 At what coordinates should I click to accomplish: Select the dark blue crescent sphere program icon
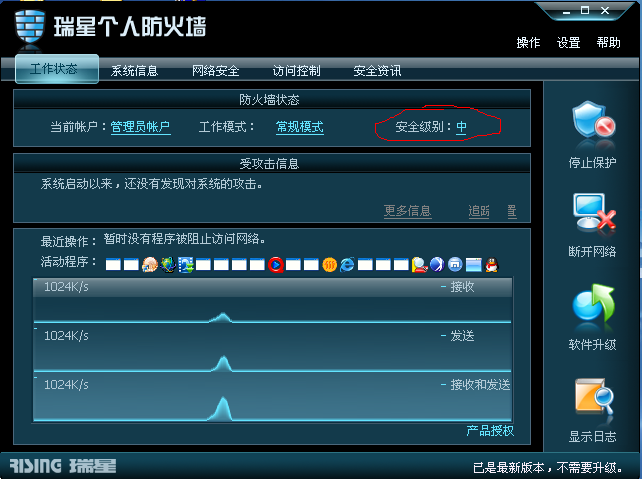coord(437,265)
